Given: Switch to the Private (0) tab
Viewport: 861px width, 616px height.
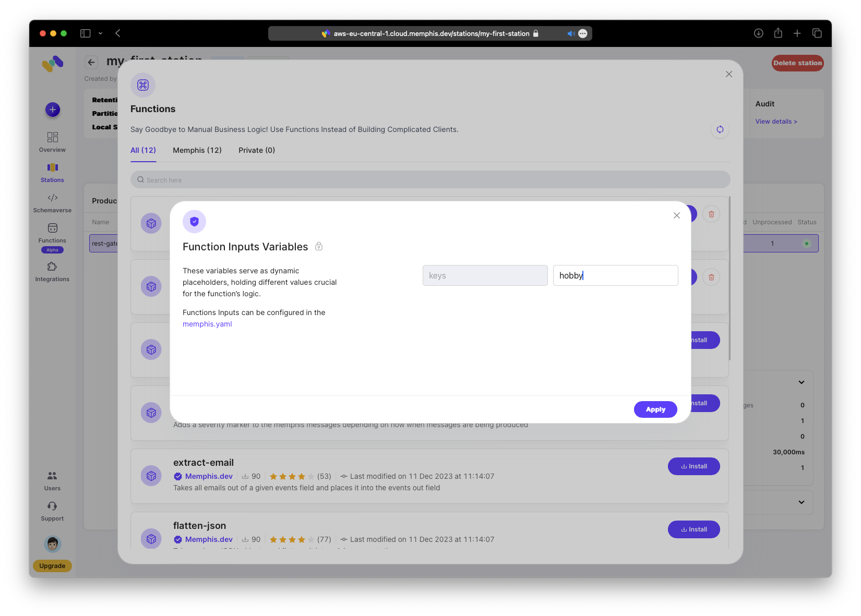Looking at the screenshot, I should pos(256,150).
